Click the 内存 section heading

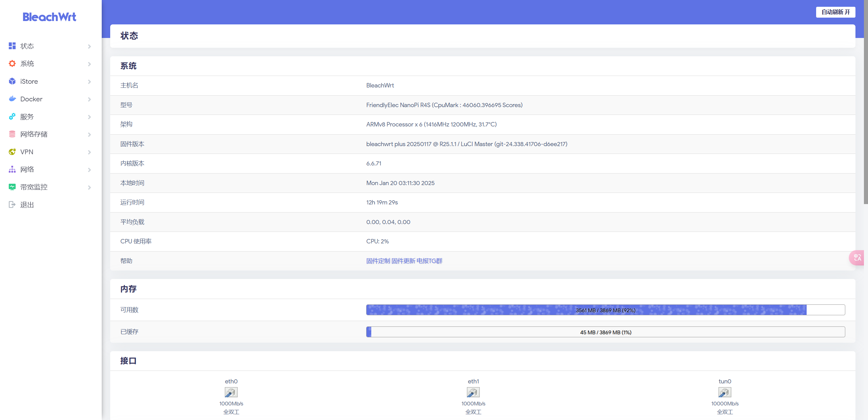tap(129, 289)
